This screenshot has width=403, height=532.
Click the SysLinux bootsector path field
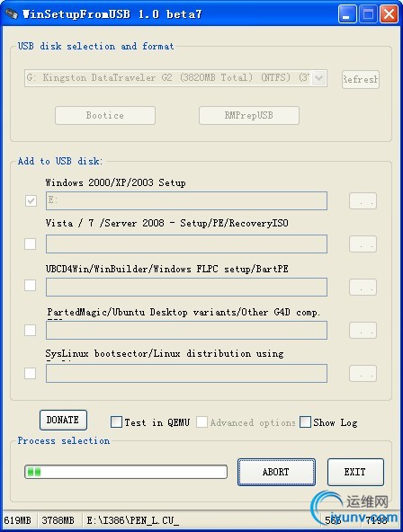(186, 373)
